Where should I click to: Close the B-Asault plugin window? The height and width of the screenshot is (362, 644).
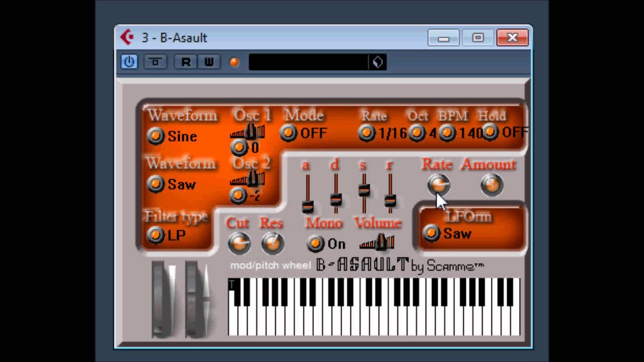point(512,38)
